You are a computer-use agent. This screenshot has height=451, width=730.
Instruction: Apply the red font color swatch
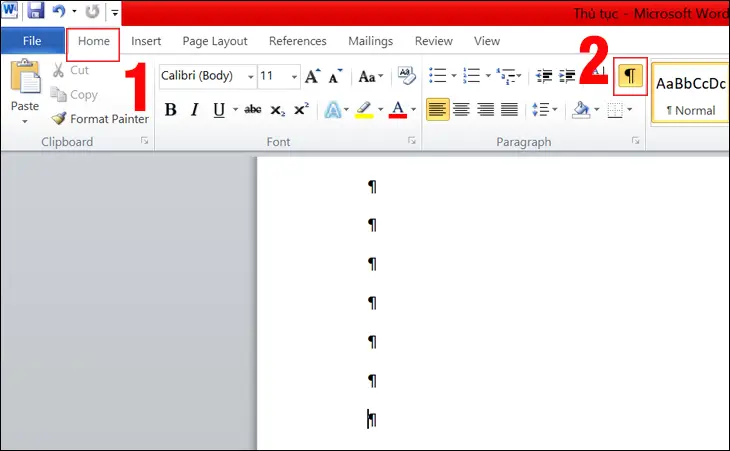click(x=399, y=110)
